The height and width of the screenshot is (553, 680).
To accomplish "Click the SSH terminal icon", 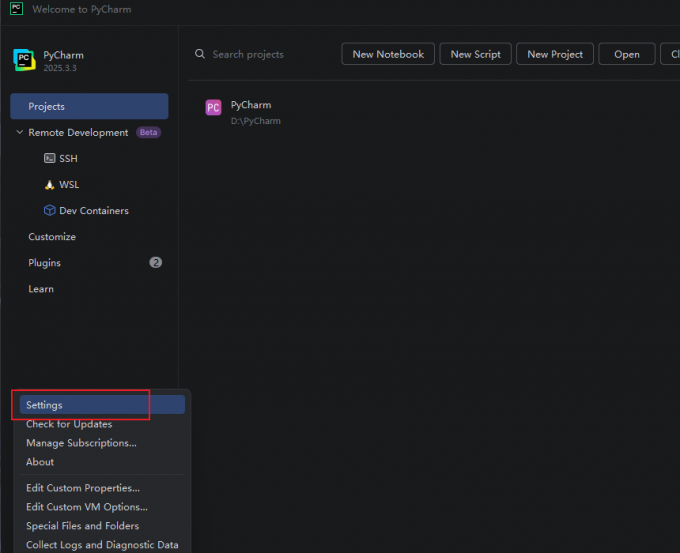I will click(x=49, y=158).
